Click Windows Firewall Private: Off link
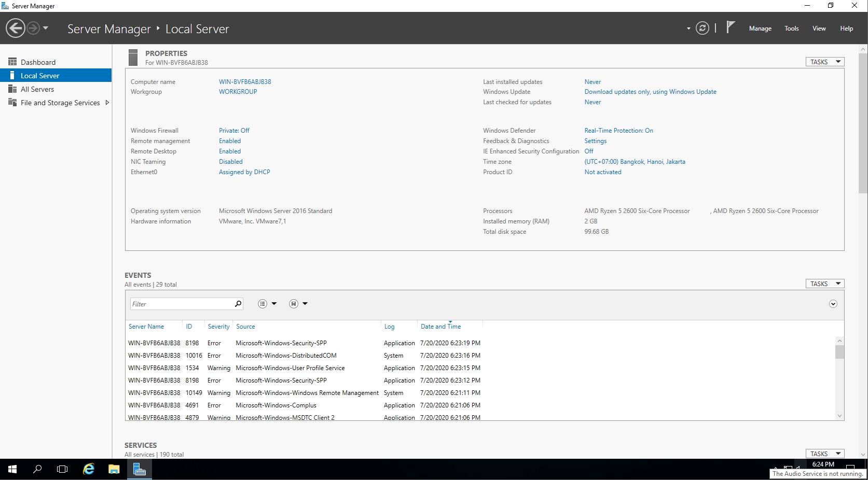868x480 pixels. tap(234, 131)
